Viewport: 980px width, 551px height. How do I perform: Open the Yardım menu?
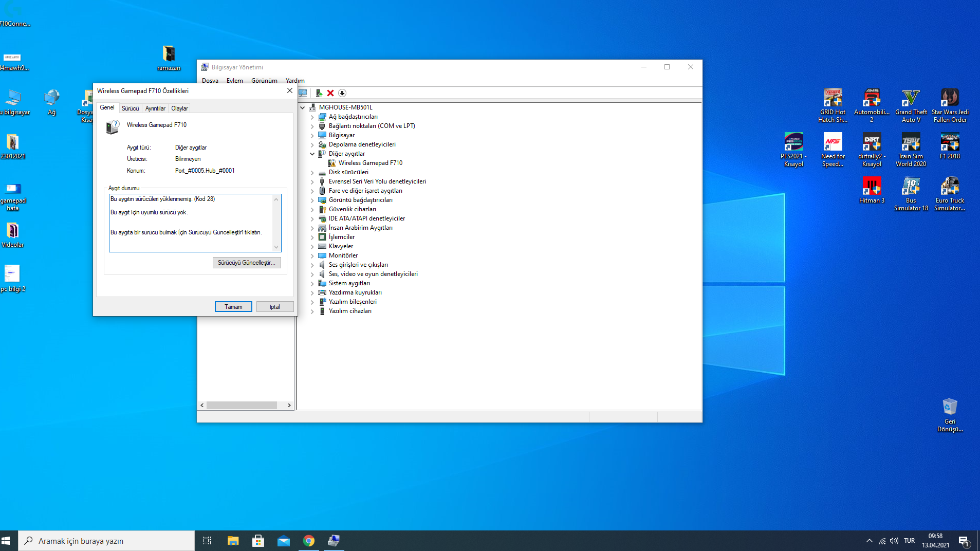pos(295,81)
